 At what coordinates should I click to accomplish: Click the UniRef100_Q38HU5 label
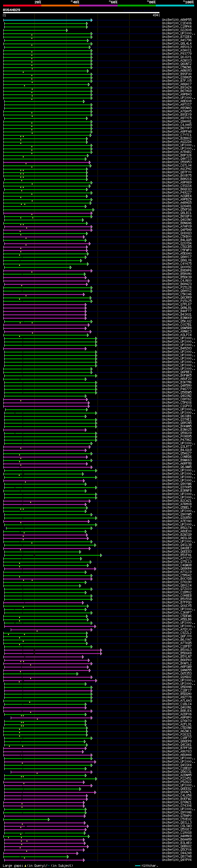(x=177, y=78)
